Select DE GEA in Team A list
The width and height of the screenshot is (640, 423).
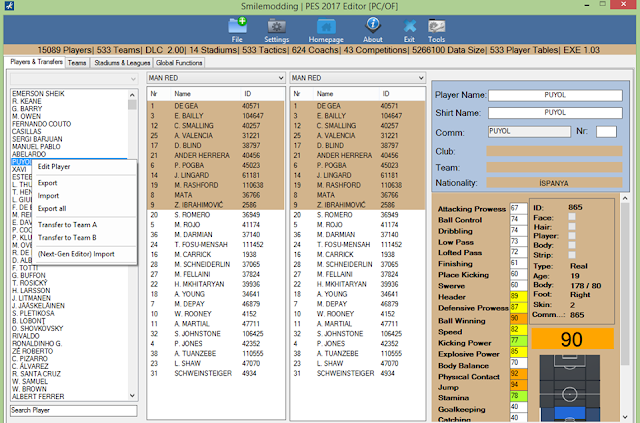216,106
